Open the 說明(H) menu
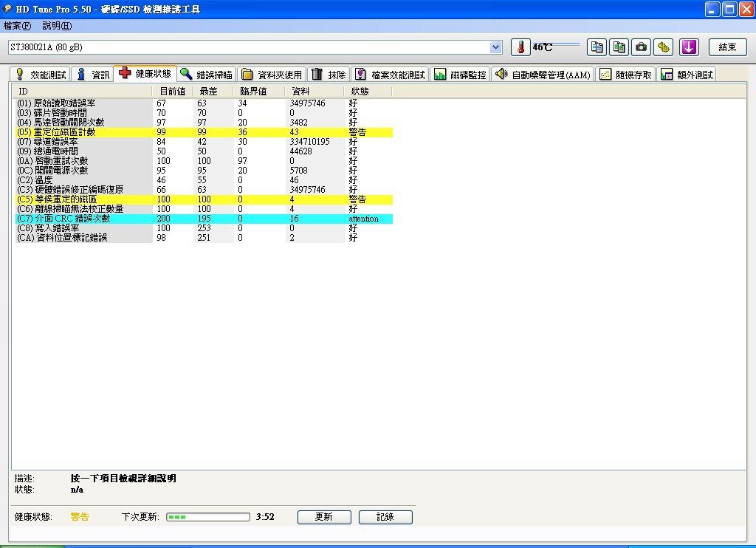The image size is (756, 548). pyautogui.click(x=57, y=26)
